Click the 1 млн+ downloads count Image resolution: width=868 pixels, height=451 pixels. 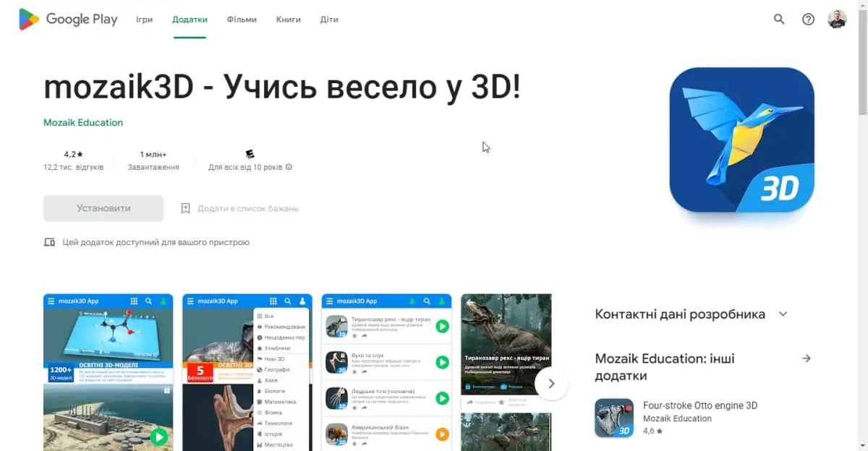[153, 154]
